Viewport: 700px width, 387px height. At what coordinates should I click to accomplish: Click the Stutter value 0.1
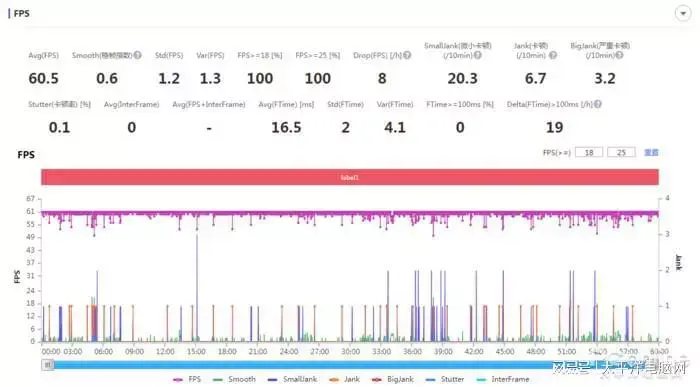(59, 128)
